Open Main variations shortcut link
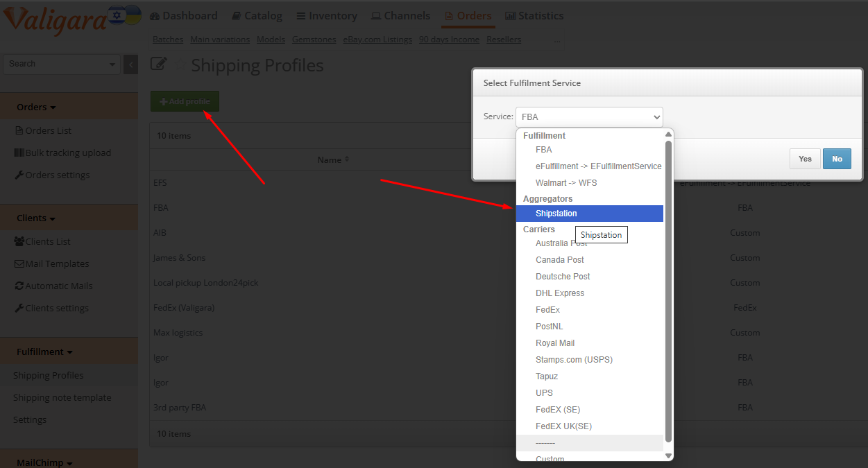The width and height of the screenshot is (868, 468). 220,40
